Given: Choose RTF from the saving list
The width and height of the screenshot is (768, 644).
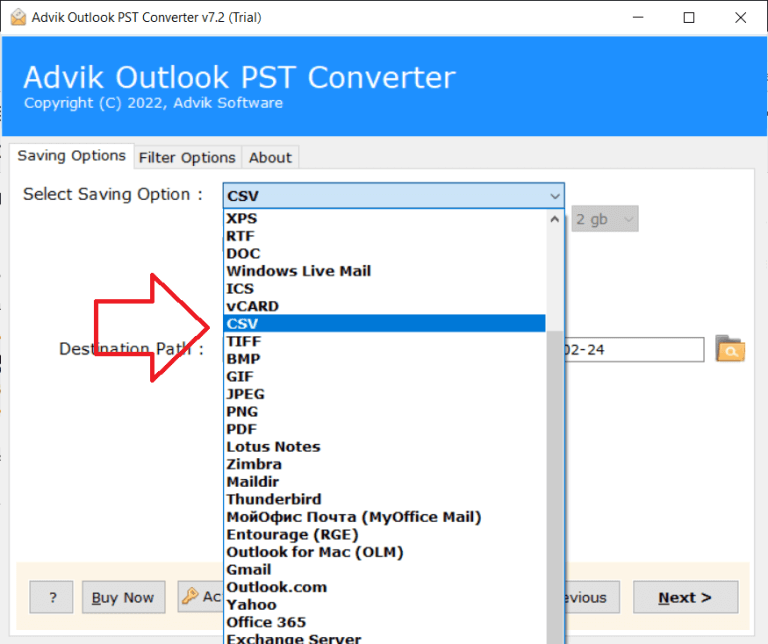Looking at the screenshot, I should tap(384, 236).
